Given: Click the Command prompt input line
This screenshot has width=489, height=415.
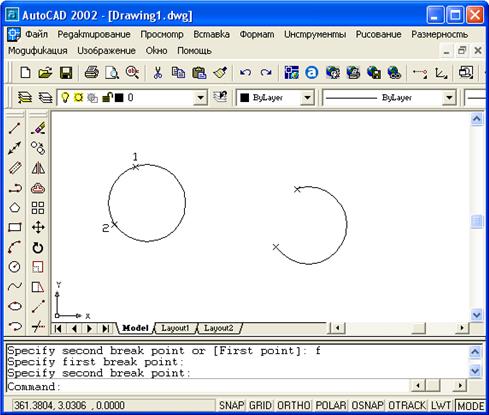Looking at the screenshot, I should [x=207, y=386].
